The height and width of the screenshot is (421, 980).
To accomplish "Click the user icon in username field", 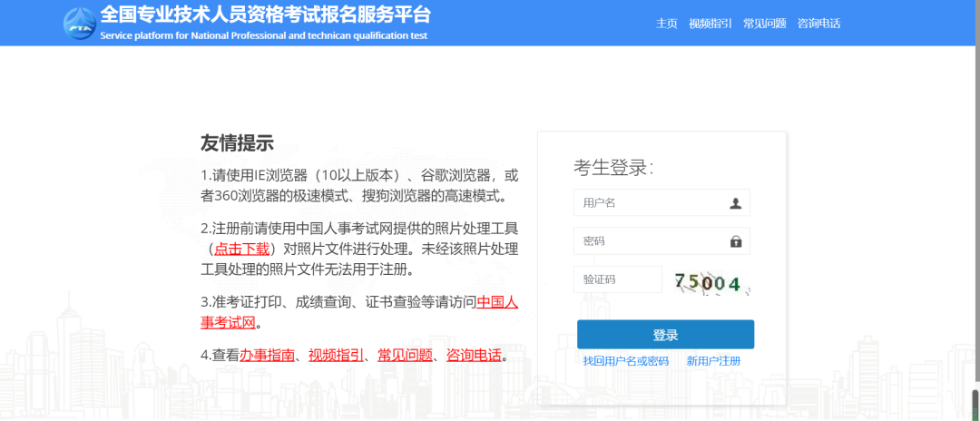I will click(736, 203).
